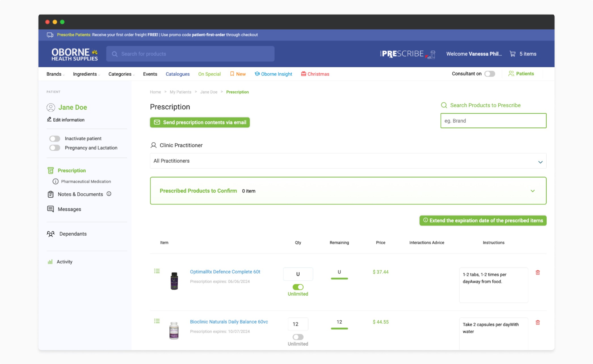Toggle Inactivate patient switch

click(54, 138)
